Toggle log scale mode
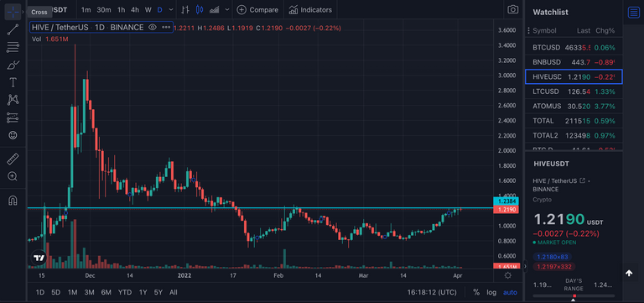This screenshot has height=303, width=644. coord(491,292)
